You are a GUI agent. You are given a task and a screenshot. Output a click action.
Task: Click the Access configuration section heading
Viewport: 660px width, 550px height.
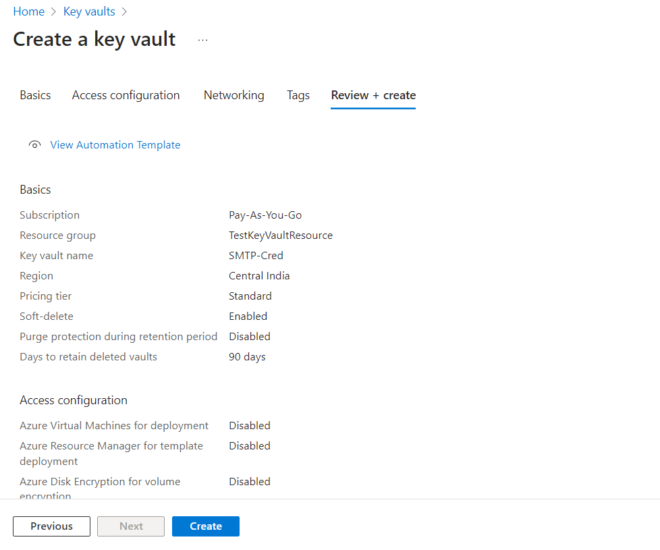click(x=73, y=401)
